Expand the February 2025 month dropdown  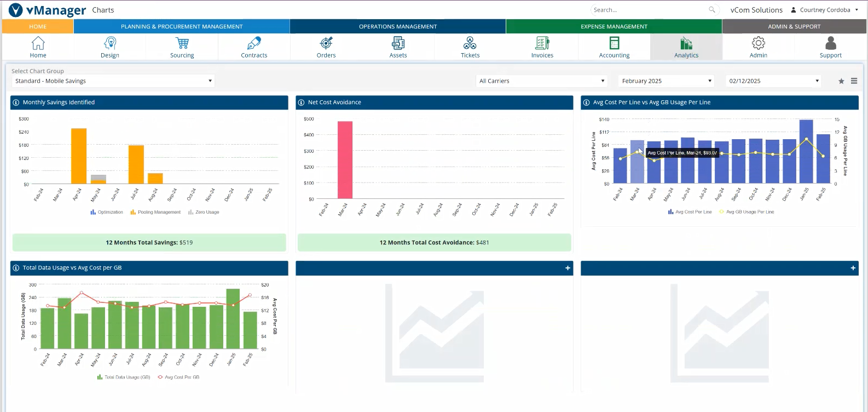pyautogui.click(x=666, y=81)
